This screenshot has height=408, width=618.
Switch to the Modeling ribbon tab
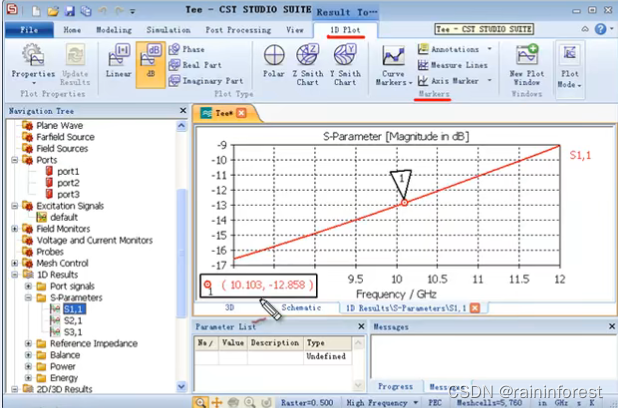(114, 30)
